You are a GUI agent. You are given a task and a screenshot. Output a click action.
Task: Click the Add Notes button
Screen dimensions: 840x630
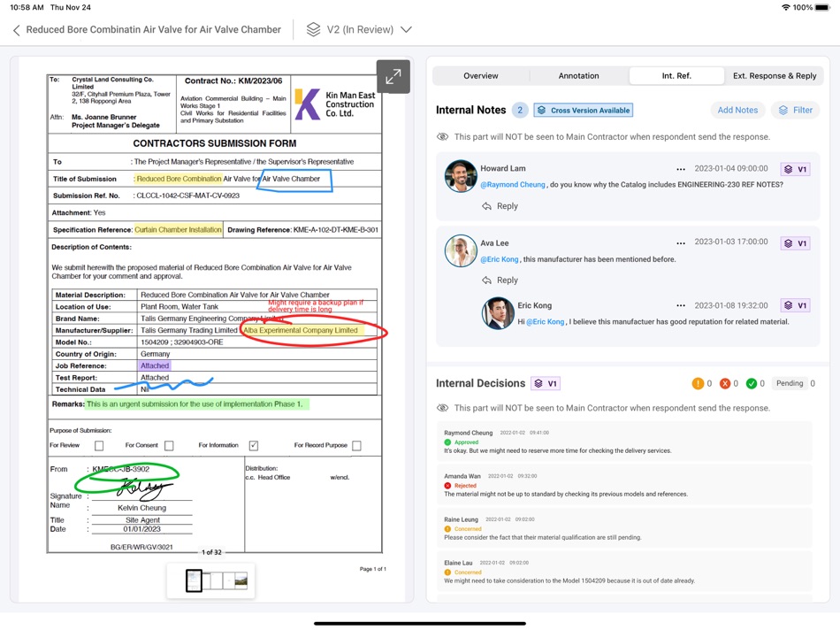(x=737, y=111)
